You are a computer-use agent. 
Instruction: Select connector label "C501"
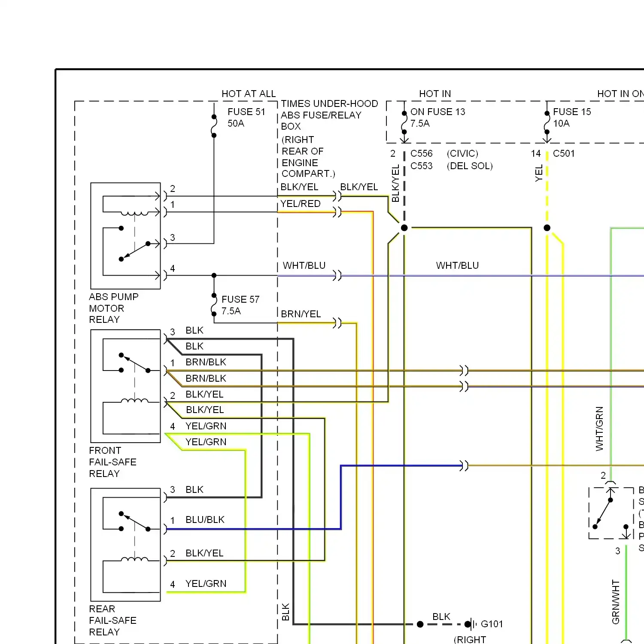(x=564, y=153)
